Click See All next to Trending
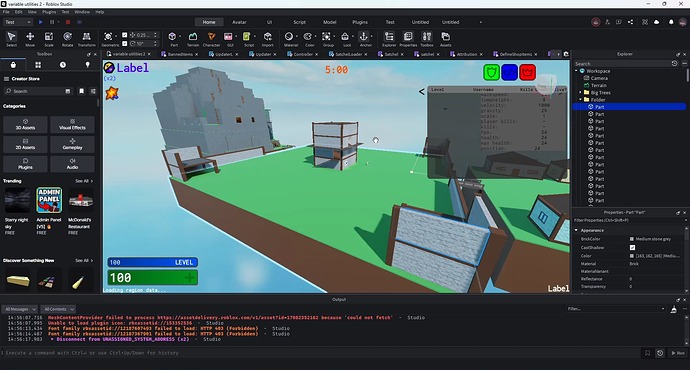Screen dimensions: 690x370 (83, 181)
